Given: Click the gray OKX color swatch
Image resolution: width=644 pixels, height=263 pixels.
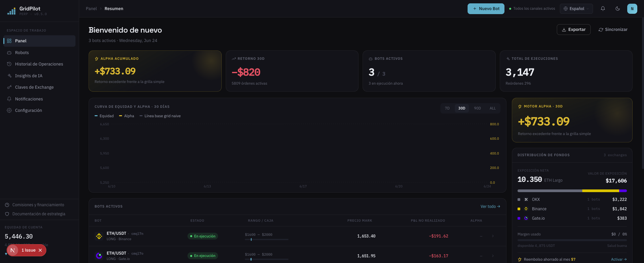Looking at the screenshot, I should point(519,200).
